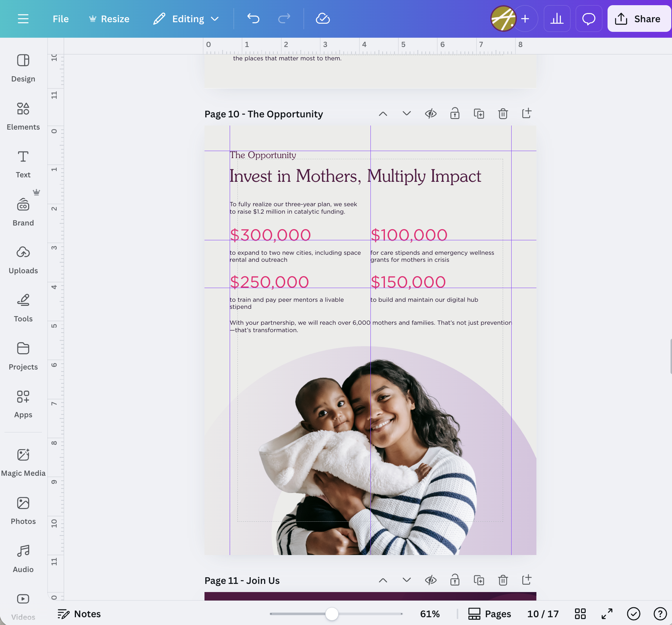Open the Tools panel
The height and width of the screenshot is (625, 672).
point(23,308)
